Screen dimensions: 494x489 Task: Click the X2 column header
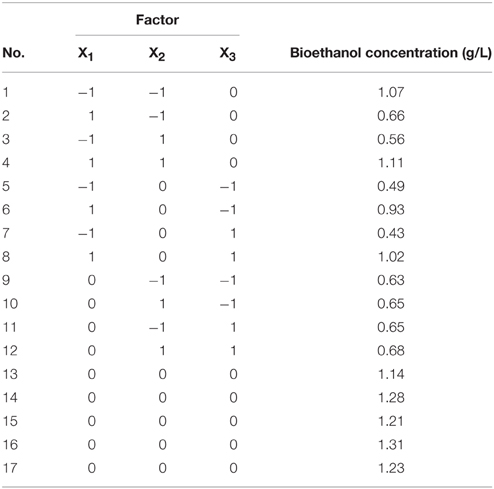(x=157, y=54)
